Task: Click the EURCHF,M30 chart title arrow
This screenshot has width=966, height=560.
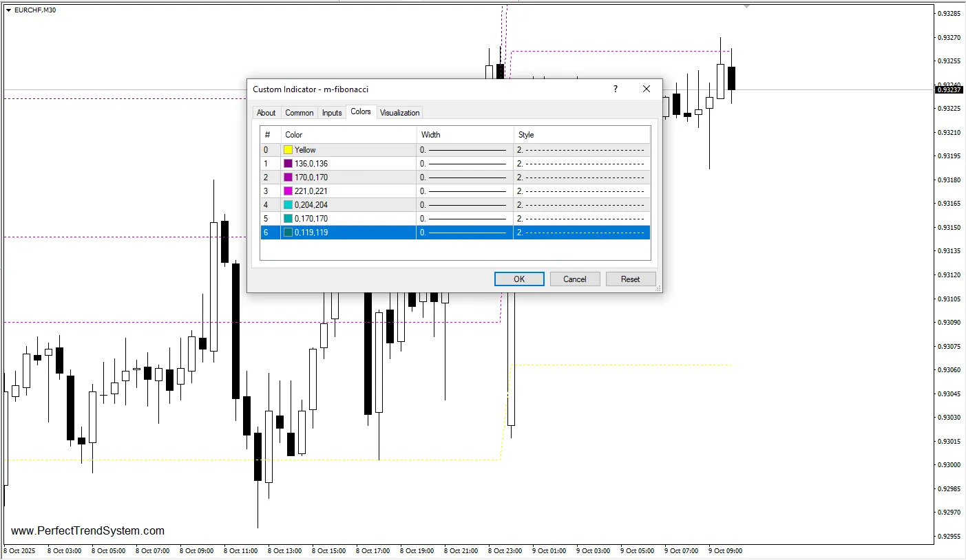Action: (x=8, y=10)
